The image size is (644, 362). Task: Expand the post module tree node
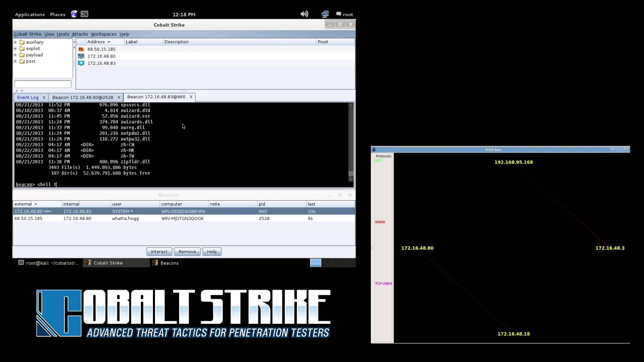[x=15, y=61]
